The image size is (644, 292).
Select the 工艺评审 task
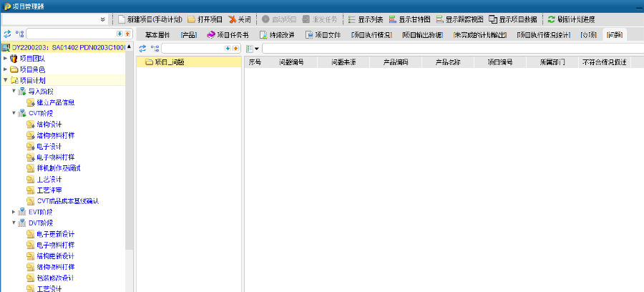[x=49, y=190]
